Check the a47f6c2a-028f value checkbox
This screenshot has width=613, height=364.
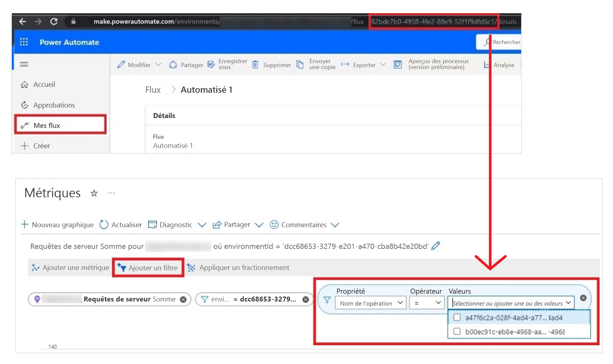pyautogui.click(x=457, y=317)
